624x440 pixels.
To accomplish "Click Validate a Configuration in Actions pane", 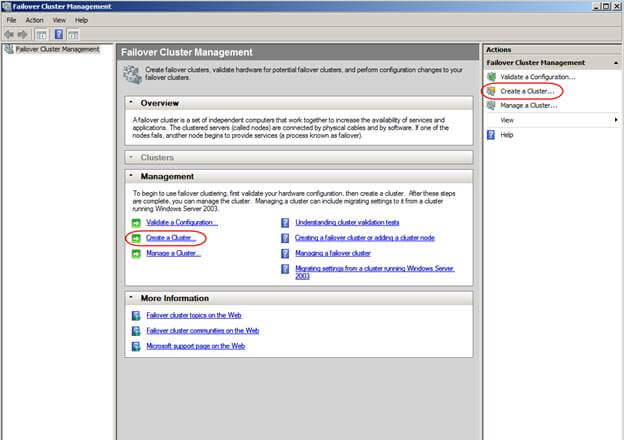I will (x=538, y=77).
